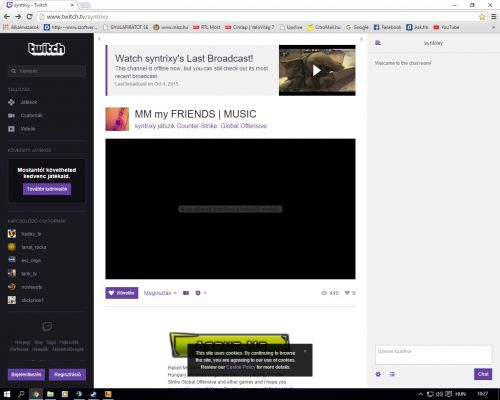The width and height of the screenshot is (500, 400).
Task: Toggle theater mode icon below player
Action: [x=186, y=293]
